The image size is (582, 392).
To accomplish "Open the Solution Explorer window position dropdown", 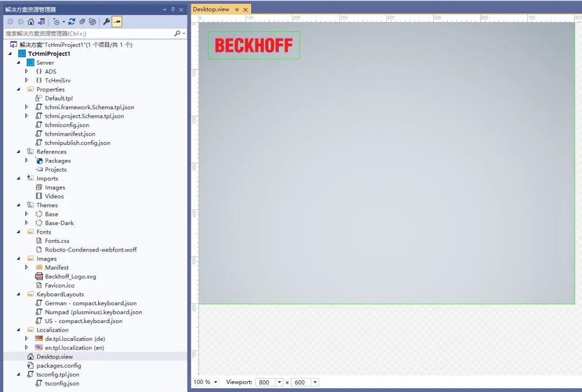I will tap(164, 10).
